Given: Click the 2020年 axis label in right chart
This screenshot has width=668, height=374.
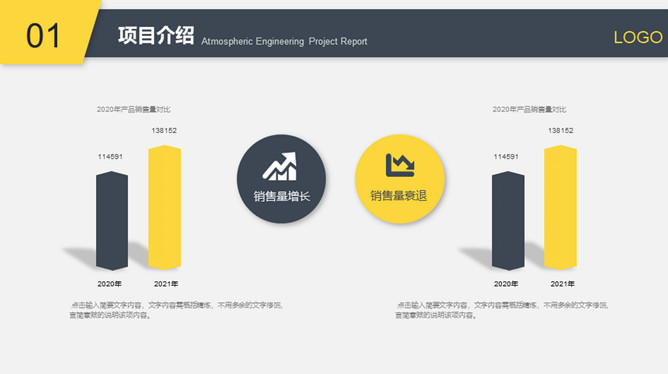Looking at the screenshot, I should click(x=506, y=284).
